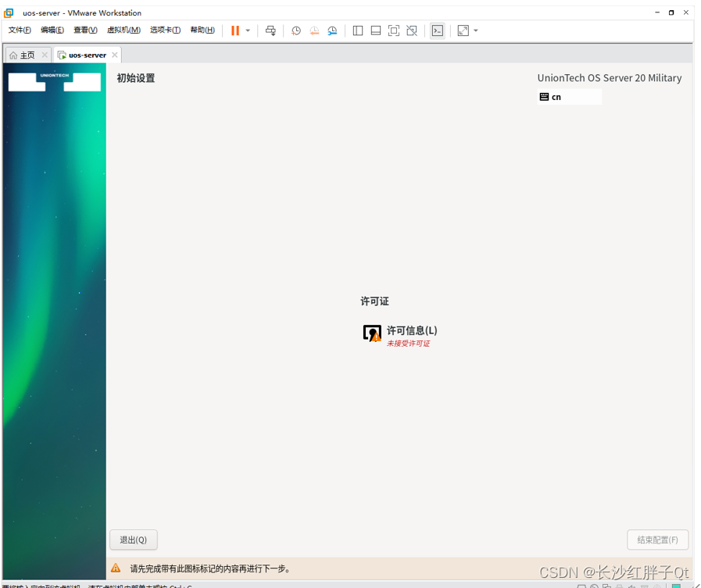The width and height of the screenshot is (701, 588).
Task: Take a snapshot of this virtual machine
Action: click(295, 30)
